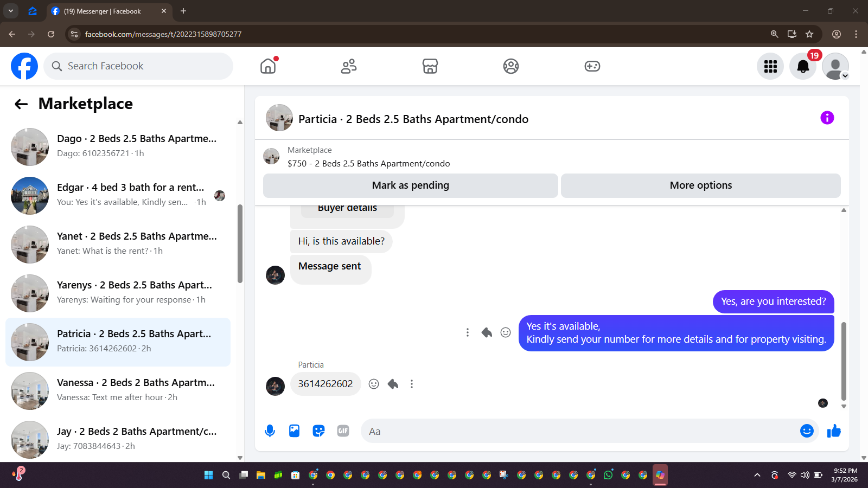Open the Groups icon in top navigation
This screenshot has height=488, width=868.
[x=511, y=66]
